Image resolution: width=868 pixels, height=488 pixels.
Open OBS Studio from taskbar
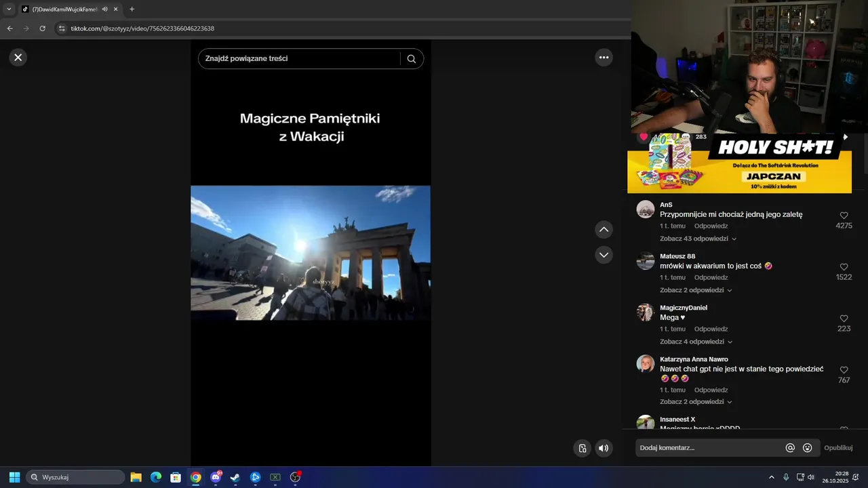[295, 477]
